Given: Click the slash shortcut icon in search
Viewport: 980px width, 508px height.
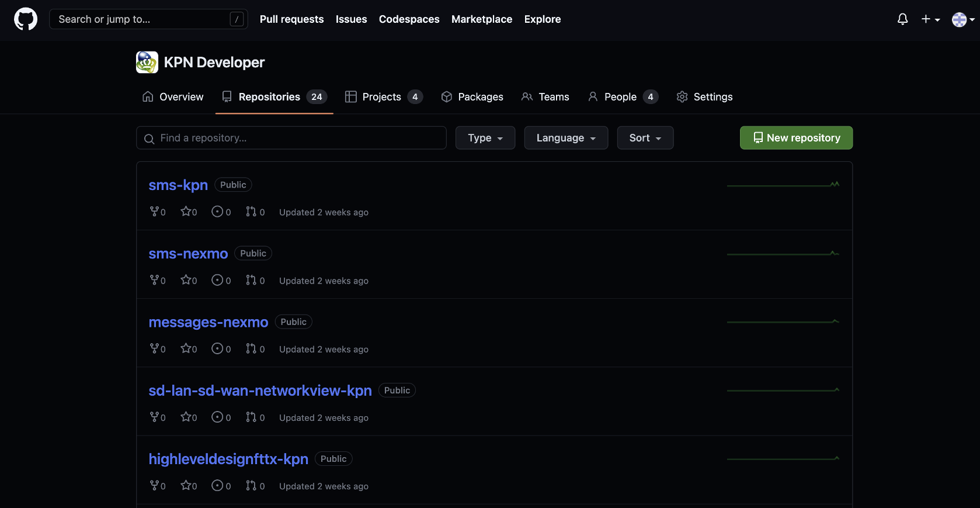Looking at the screenshot, I should [x=237, y=19].
